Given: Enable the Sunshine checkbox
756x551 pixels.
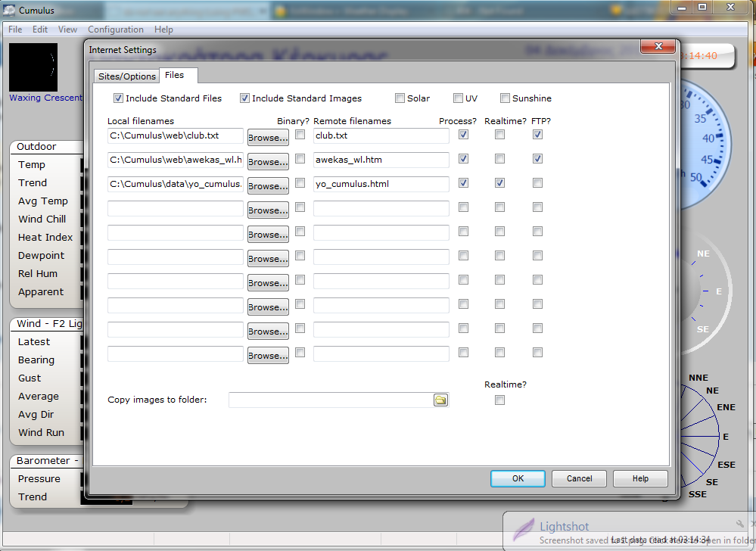Looking at the screenshot, I should [x=505, y=98].
